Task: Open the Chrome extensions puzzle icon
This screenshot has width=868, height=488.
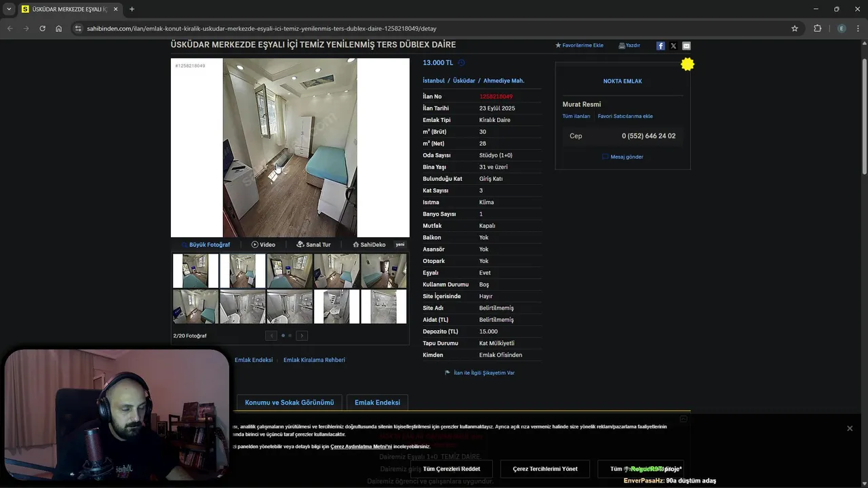Action: tap(817, 28)
